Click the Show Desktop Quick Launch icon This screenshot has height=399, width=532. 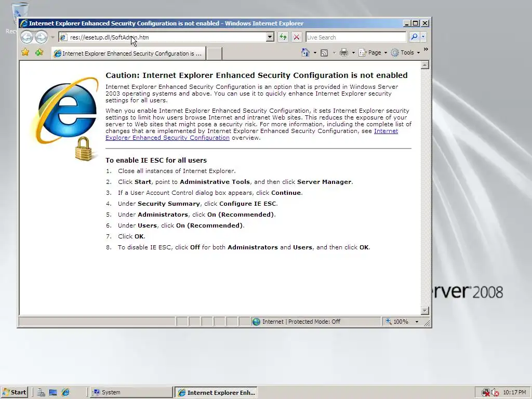coord(53,393)
